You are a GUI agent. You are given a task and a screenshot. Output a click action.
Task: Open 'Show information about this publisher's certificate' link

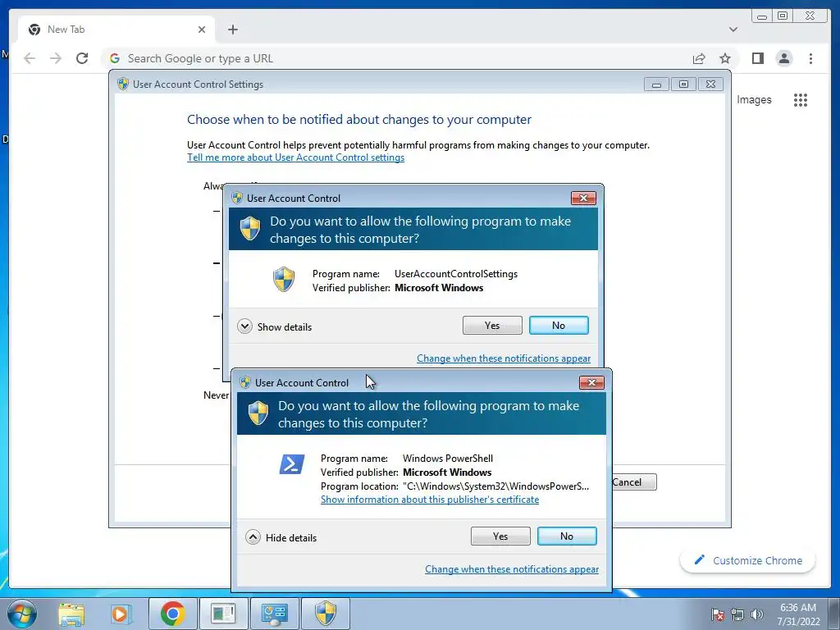click(430, 500)
